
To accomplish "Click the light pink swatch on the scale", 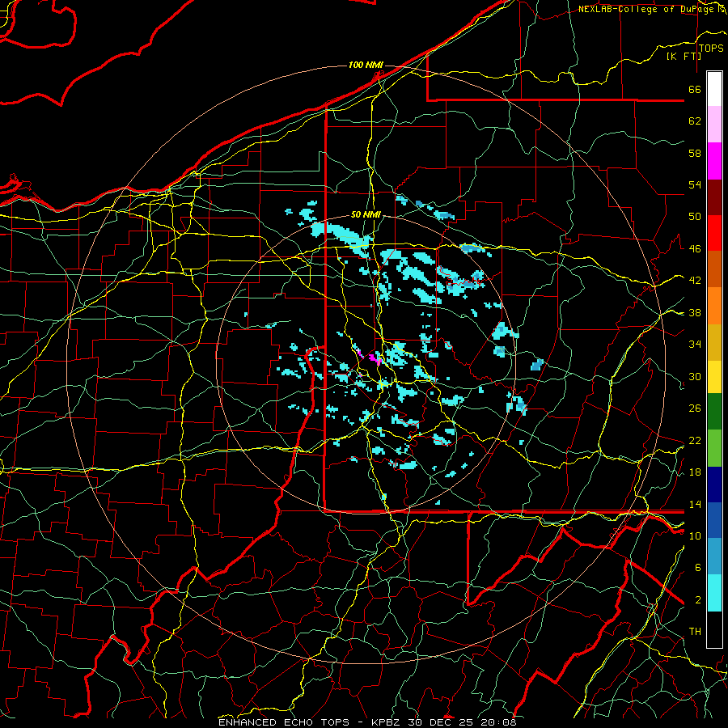I will click(x=714, y=125).
